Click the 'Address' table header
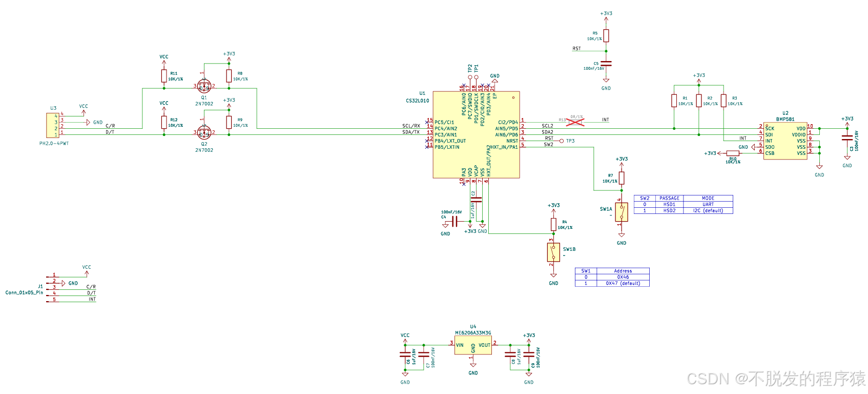Viewport: 868px width, 394px height. coord(623,271)
